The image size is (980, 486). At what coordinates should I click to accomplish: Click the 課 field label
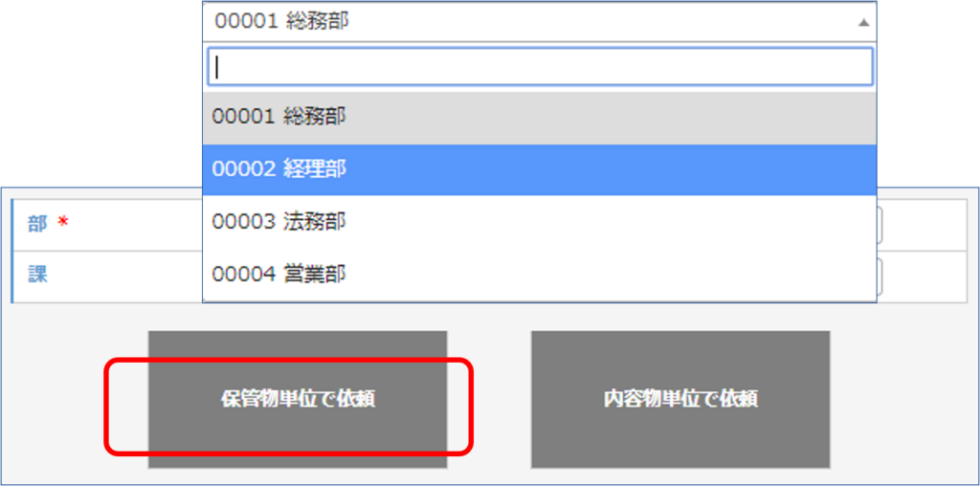pyautogui.click(x=37, y=276)
